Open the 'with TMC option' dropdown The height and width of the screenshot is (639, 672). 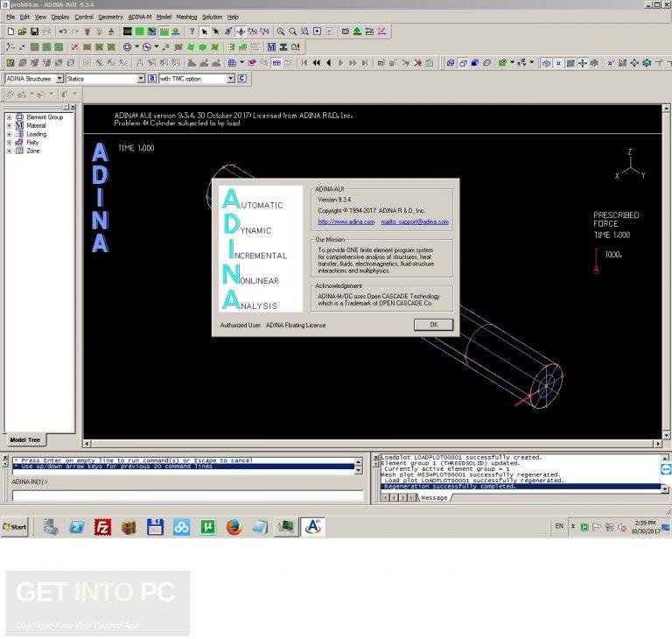tap(231, 79)
